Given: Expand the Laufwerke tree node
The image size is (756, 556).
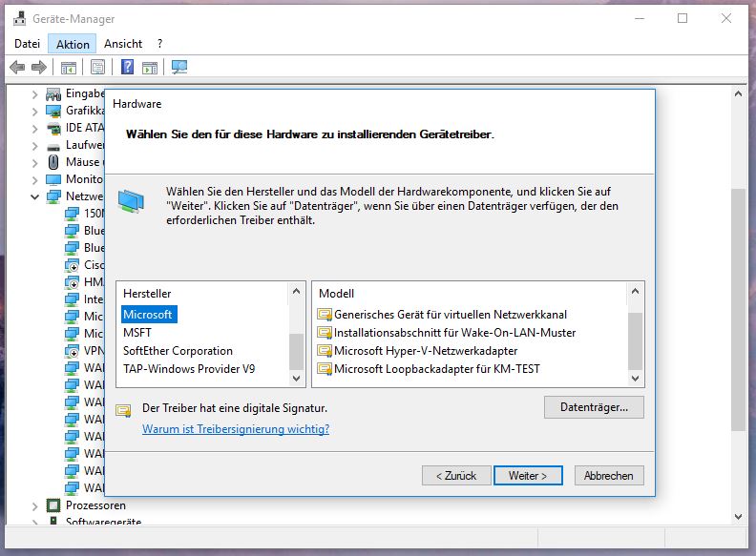Looking at the screenshot, I should pyautogui.click(x=34, y=146).
